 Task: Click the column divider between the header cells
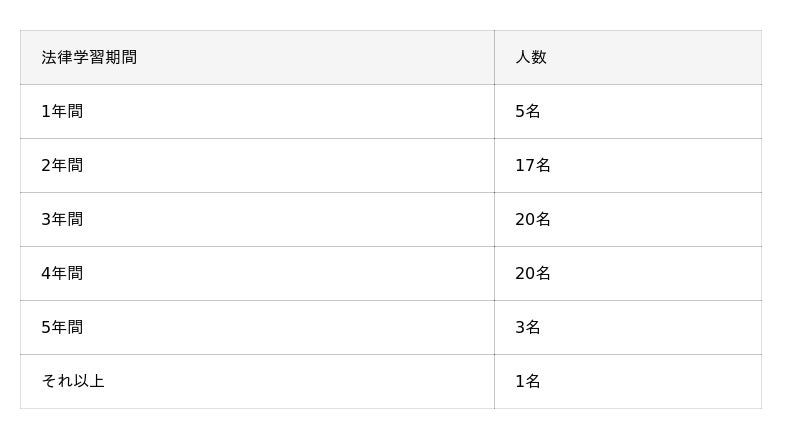point(494,57)
